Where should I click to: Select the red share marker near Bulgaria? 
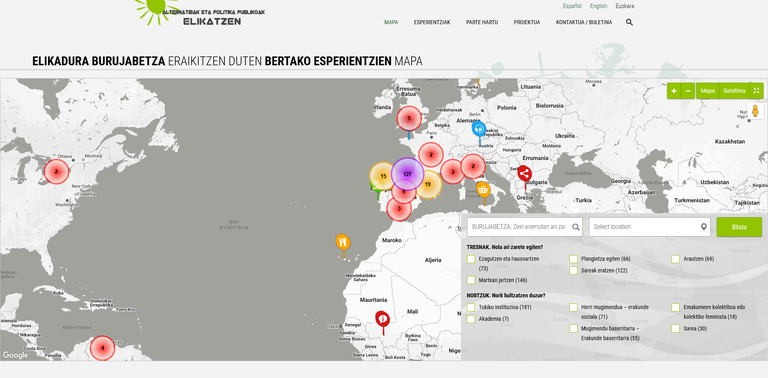point(524,174)
